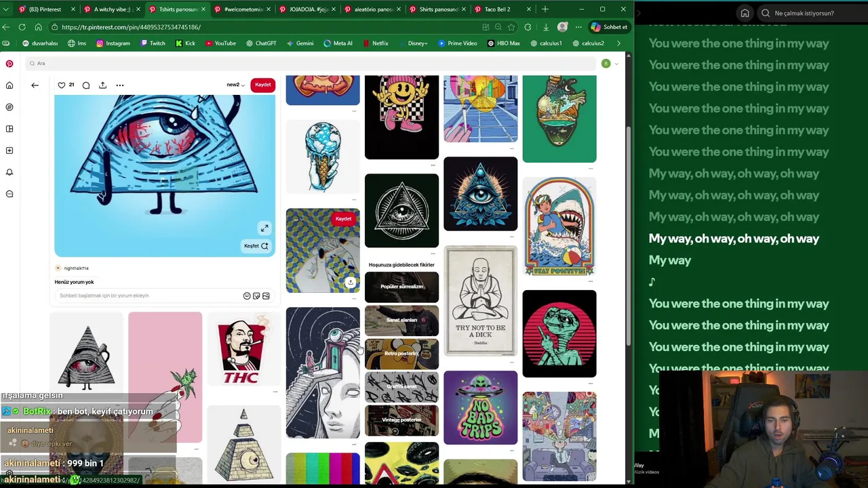Share the pin with upload icon
The height and width of the screenshot is (488, 868).
point(102,85)
